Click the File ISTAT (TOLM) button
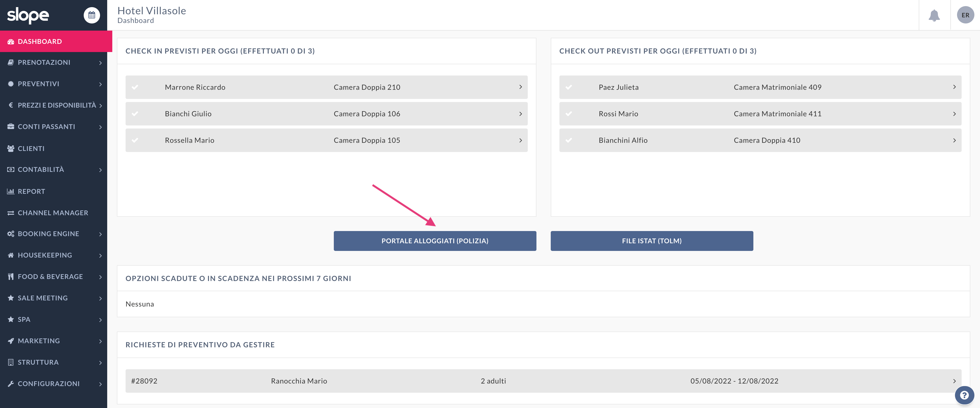The height and width of the screenshot is (408, 980). (651, 241)
